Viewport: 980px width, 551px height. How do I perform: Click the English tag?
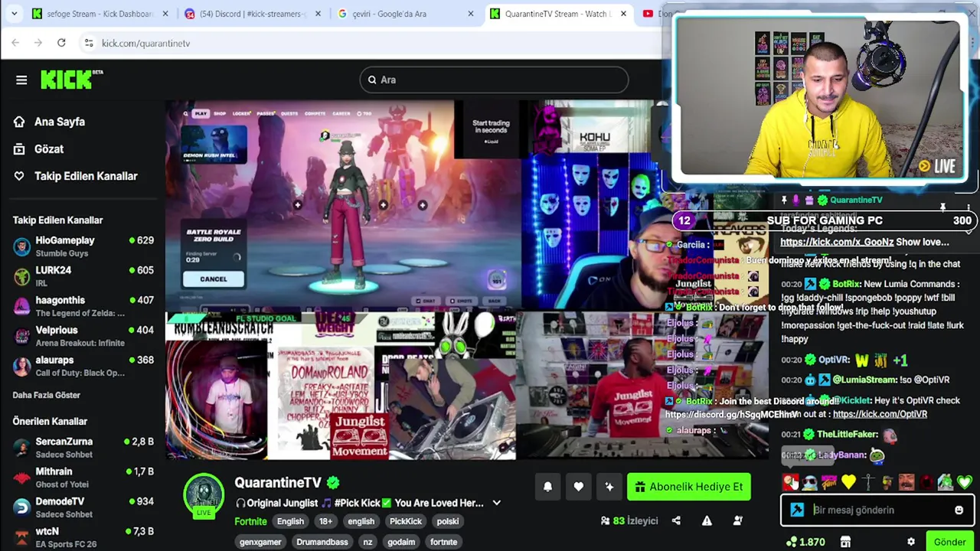click(x=290, y=521)
